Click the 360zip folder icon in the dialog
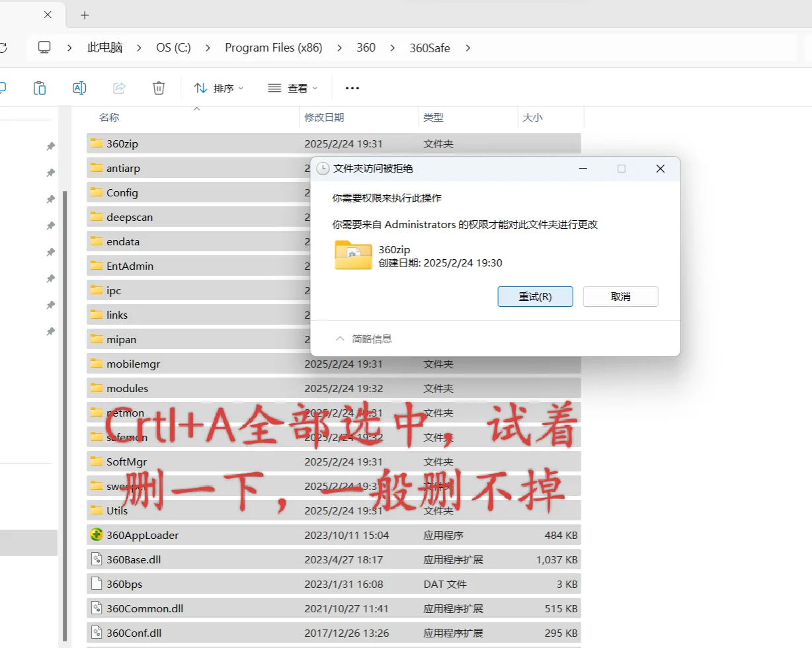Viewport: 812px width, 648px height. coord(353,255)
